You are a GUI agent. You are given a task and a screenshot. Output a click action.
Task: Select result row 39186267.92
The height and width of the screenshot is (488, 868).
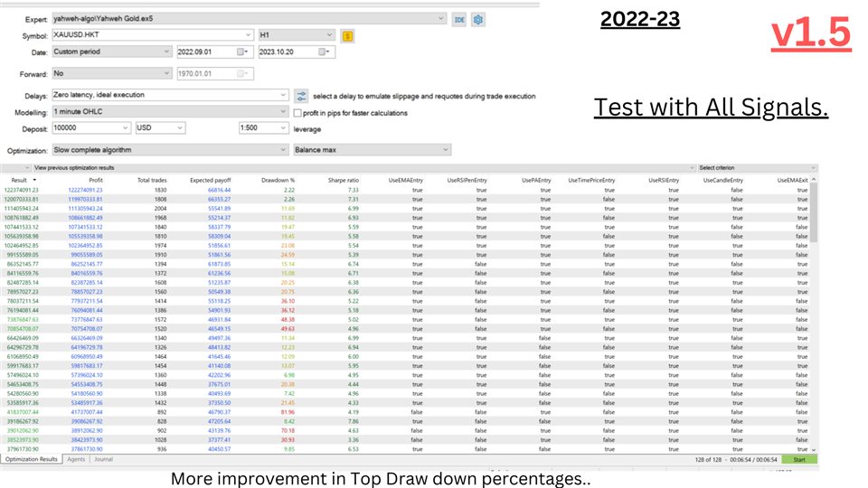click(405, 421)
